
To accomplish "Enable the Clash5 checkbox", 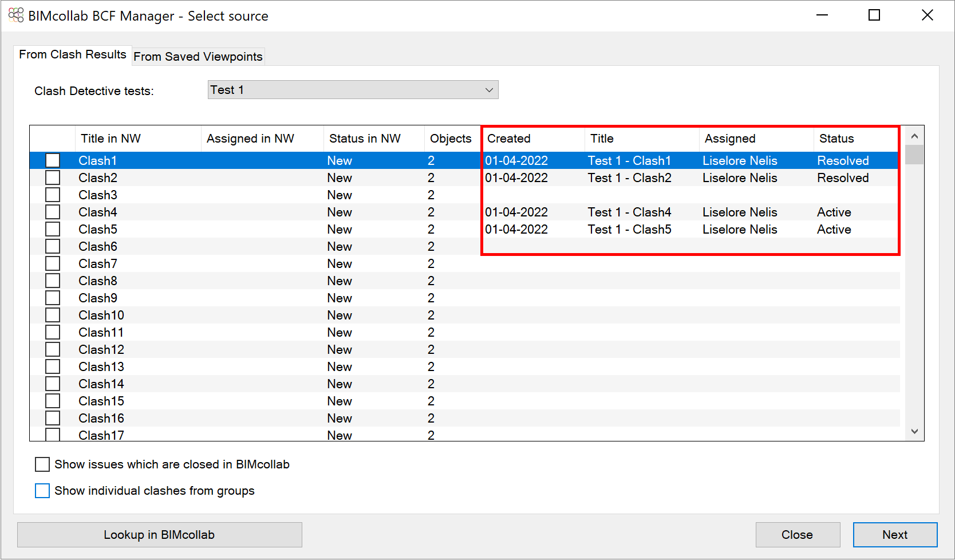I will (x=53, y=229).
